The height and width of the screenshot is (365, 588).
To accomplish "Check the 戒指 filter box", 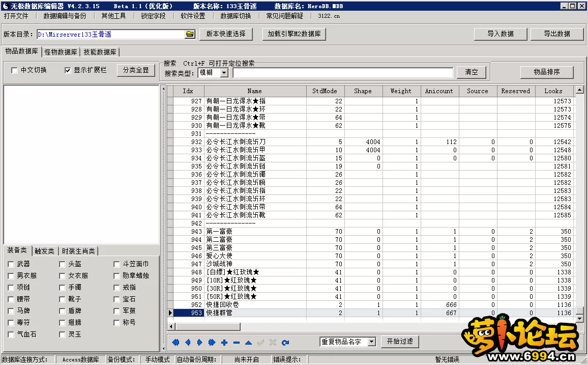I will pos(116,288).
